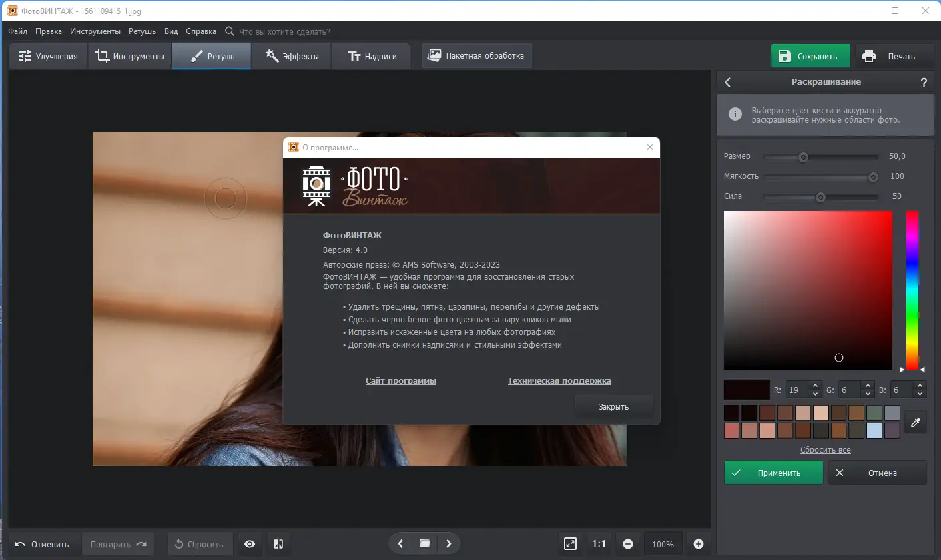Open the Эффекты tab

[x=292, y=56]
